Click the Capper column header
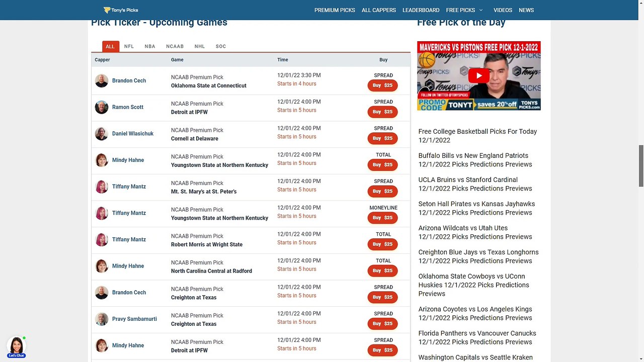The width and height of the screenshot is (644, 362). [x=102, y=60]
